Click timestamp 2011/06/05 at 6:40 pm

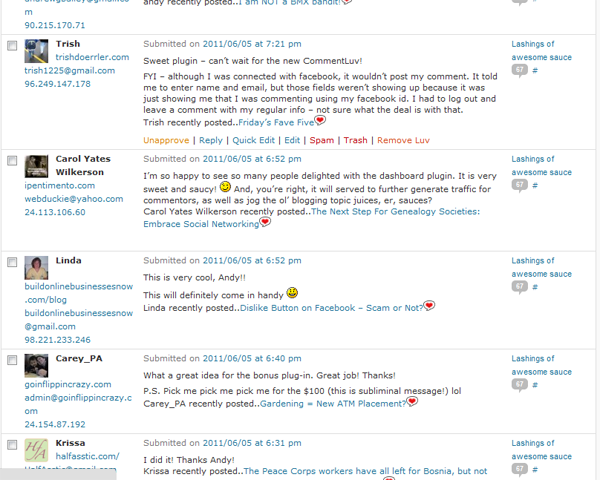click(252, 359)
